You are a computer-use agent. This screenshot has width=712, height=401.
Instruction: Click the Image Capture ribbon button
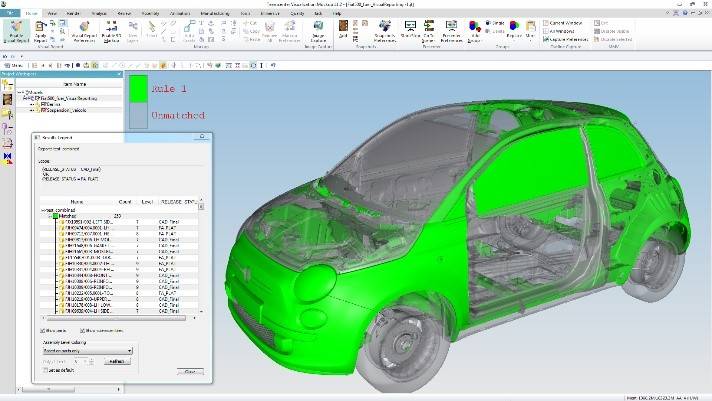click(318, 31)
